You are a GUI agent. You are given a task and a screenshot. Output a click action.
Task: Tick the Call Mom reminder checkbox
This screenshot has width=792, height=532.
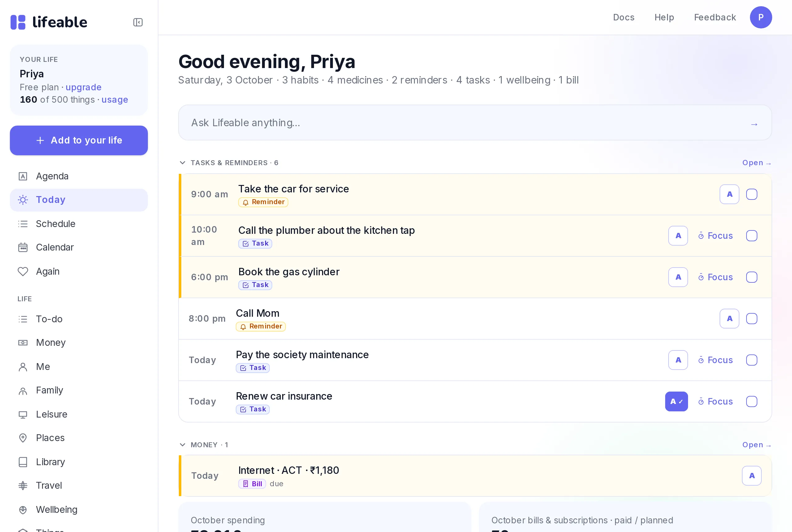tap(751, 319)
